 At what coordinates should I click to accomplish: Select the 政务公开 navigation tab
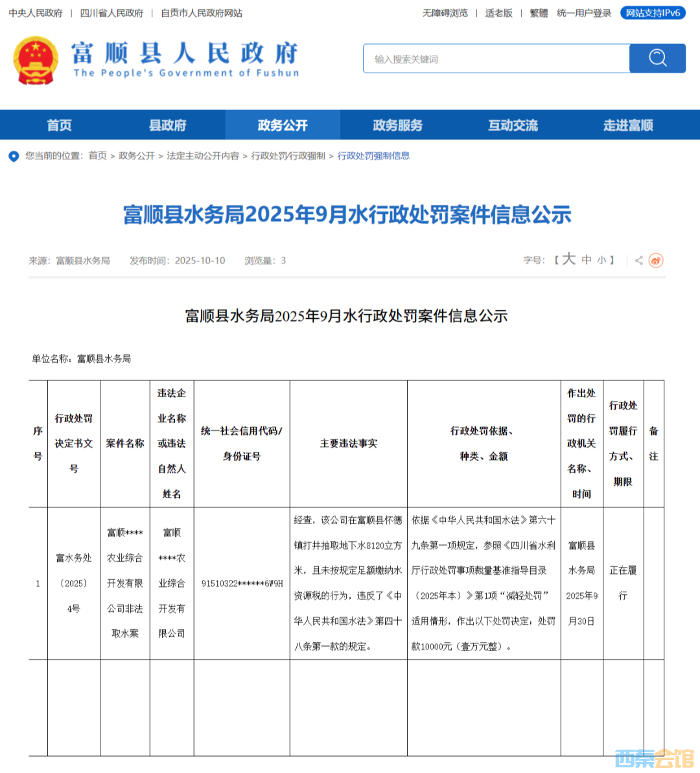(x=283, y=125)
